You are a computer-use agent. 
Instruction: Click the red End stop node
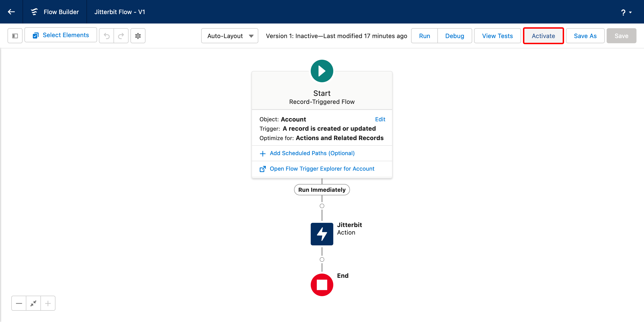pos(322,285)
